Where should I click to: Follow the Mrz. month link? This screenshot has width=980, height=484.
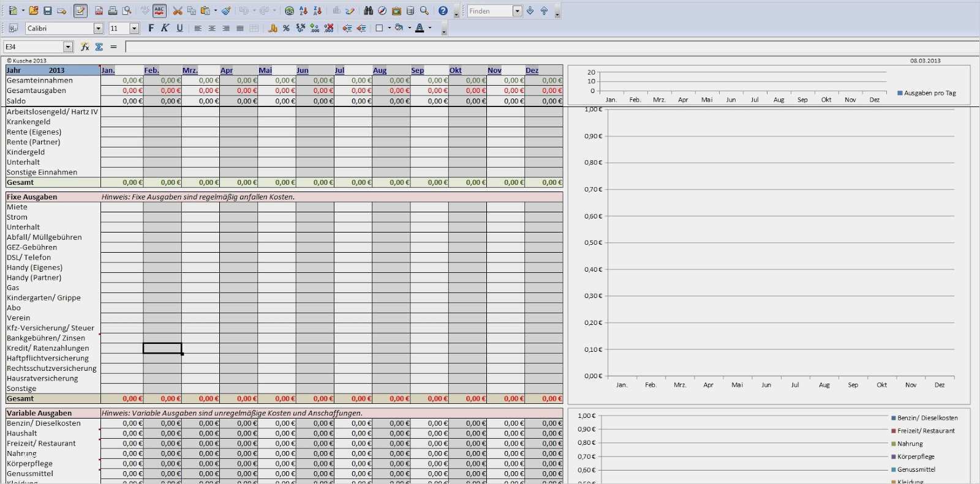(x=190, y=70)
